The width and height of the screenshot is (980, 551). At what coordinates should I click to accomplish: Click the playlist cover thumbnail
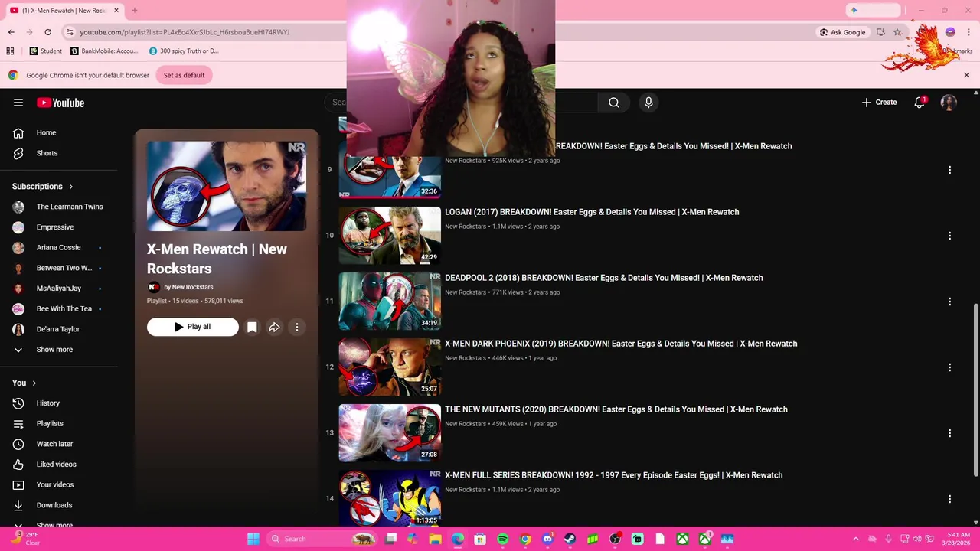(x=227, y=186)
